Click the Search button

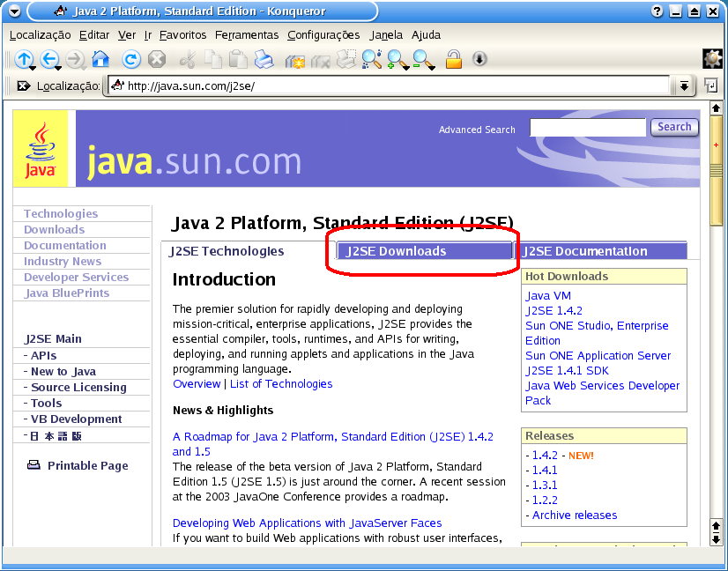[674, 127]
